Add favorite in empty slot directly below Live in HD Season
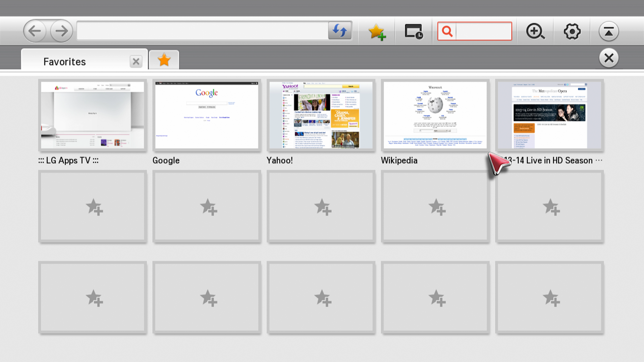Viewport: 644px width, 362px height. pos(549,206)
